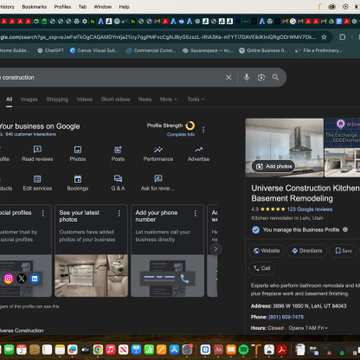Click the Instagram icon on social profiles card

[9, 278]
